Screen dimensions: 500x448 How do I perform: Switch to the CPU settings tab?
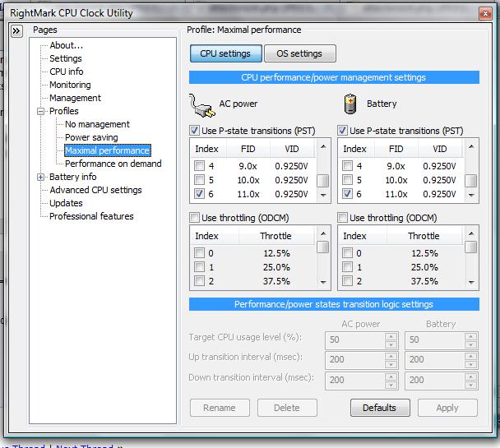[x=226, y=53]
